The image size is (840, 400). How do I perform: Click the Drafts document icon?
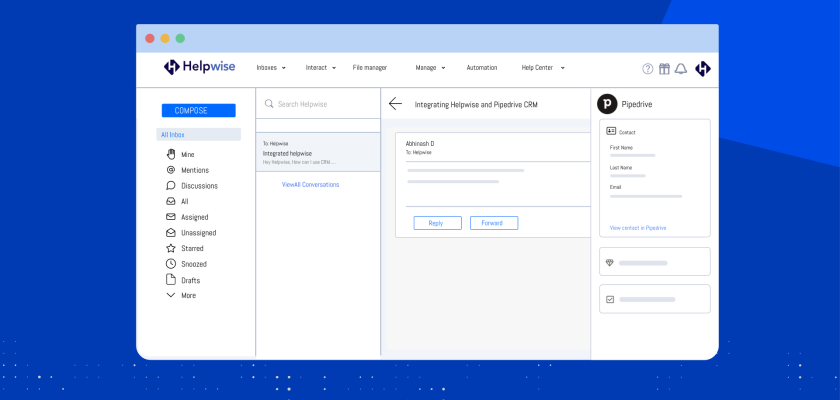pyautogui.click(x=171, y=279)
